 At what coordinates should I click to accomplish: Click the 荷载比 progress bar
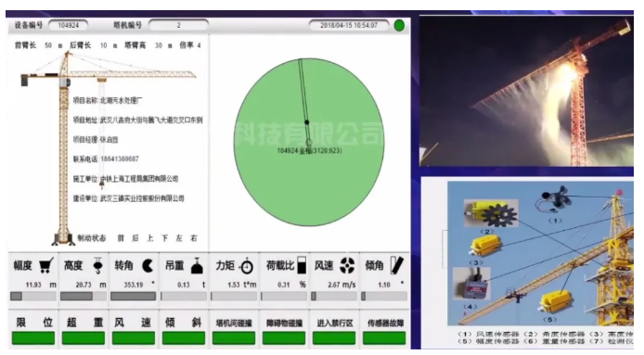click(284, 296)
